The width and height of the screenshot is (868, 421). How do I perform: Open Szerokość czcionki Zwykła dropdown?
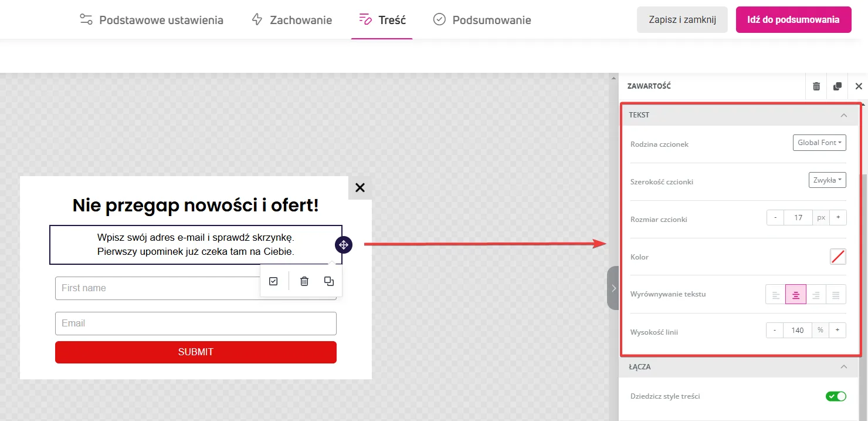[x=827, y=180]
